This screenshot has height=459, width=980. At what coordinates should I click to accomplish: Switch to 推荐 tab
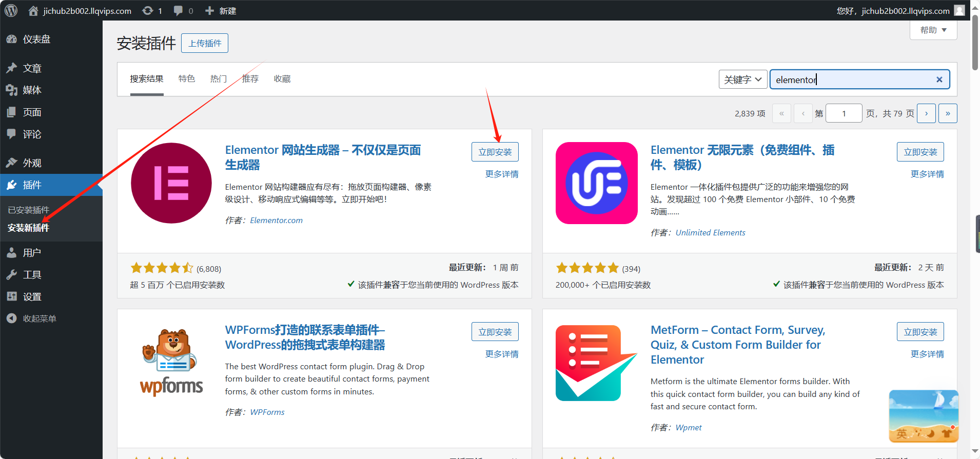250,79
